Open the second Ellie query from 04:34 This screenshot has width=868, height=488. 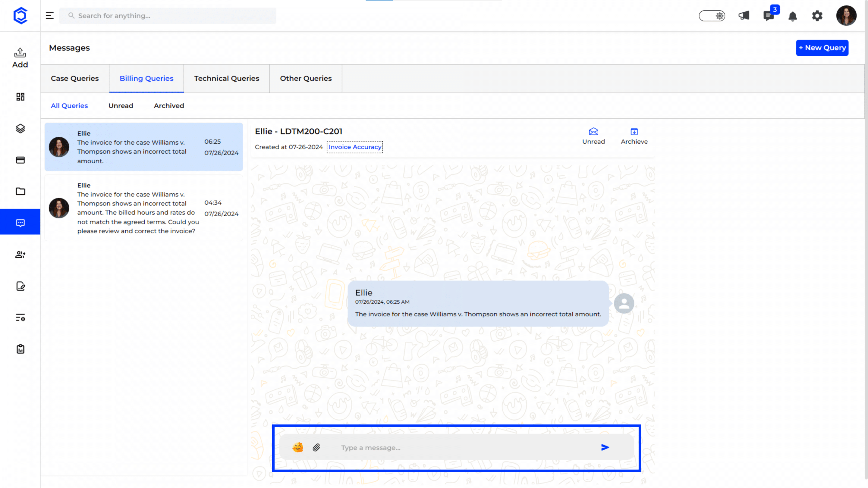click(x=143, y=208)
